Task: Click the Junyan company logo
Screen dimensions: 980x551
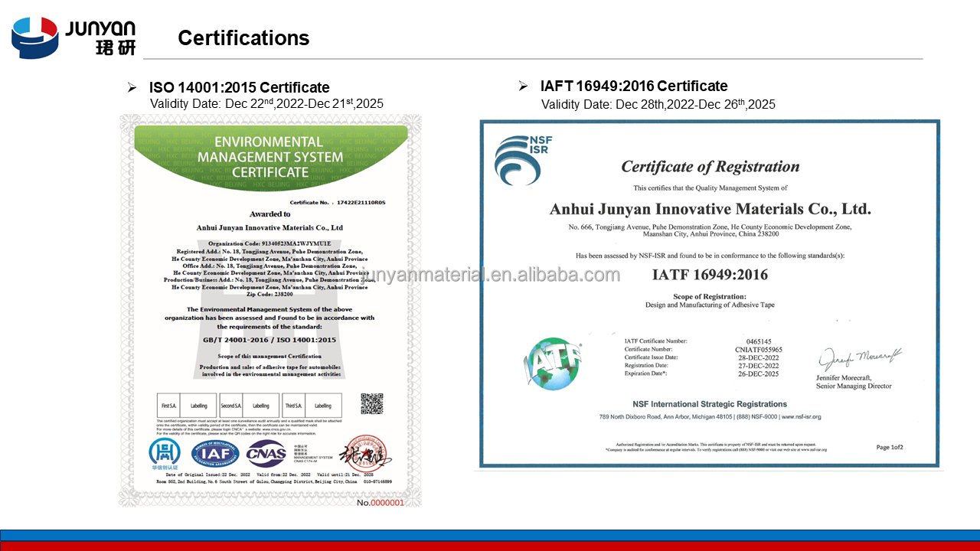Action: point(73,37)
